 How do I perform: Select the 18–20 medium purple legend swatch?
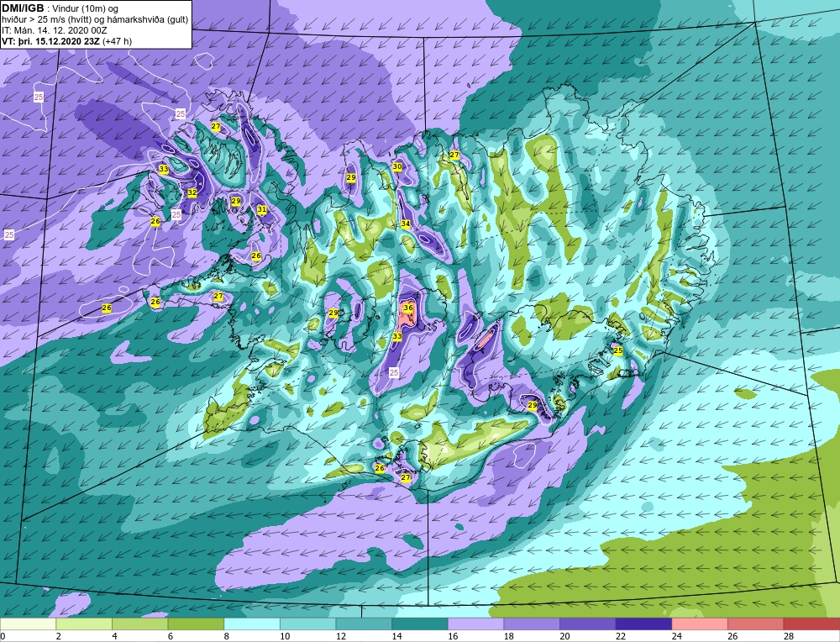coord(532,624)
